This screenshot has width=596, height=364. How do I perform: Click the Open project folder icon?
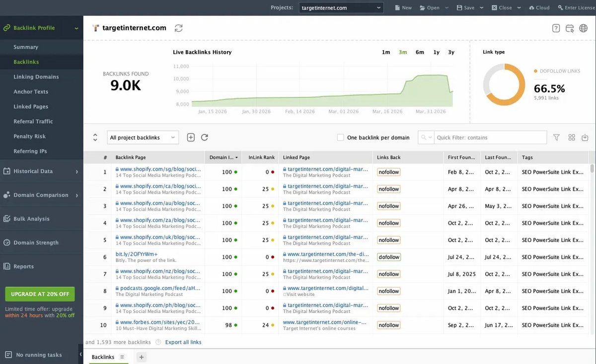point(422,8)
